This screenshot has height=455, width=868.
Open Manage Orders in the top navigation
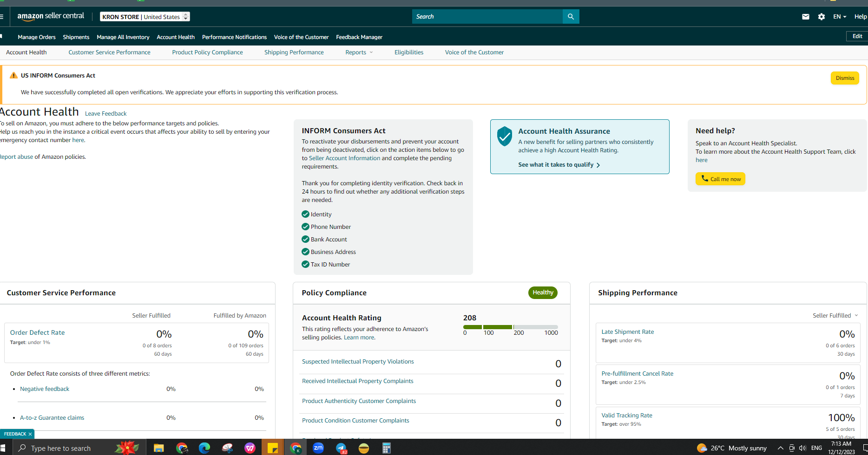pos(37,37)
